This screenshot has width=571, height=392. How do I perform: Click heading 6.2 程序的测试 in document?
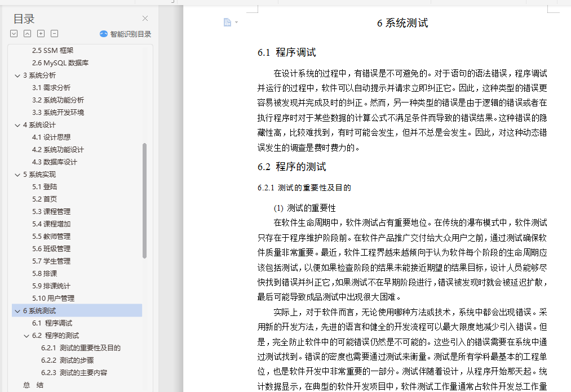pos(291,167)
